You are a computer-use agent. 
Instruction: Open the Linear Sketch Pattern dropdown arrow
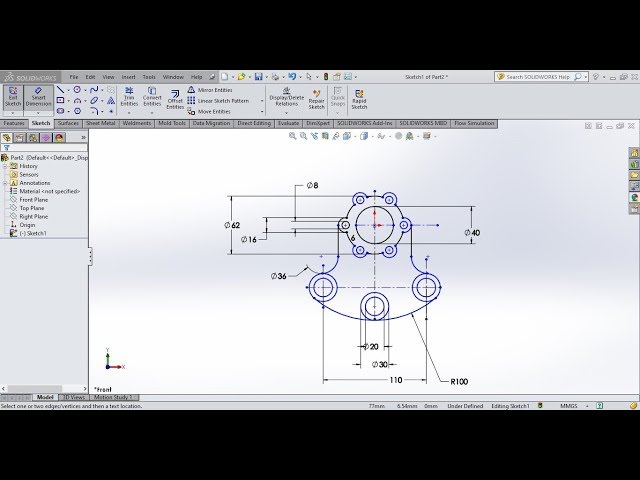click(x=262, y=101)
